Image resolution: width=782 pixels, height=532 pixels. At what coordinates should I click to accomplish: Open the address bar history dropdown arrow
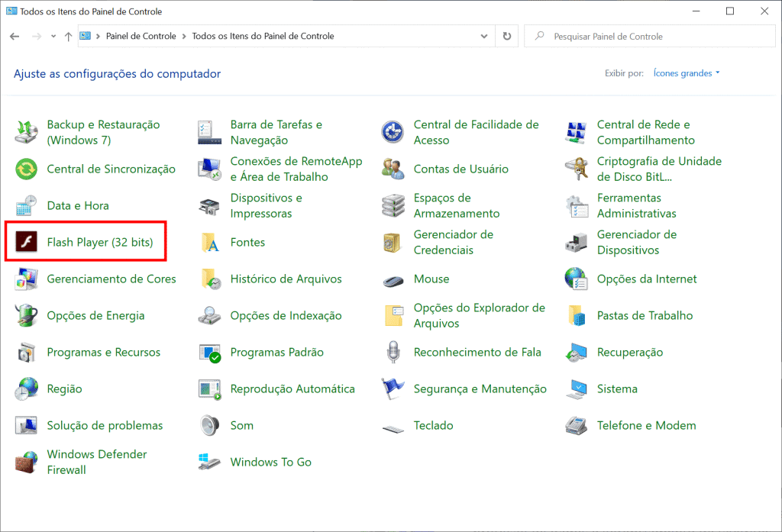484,36
